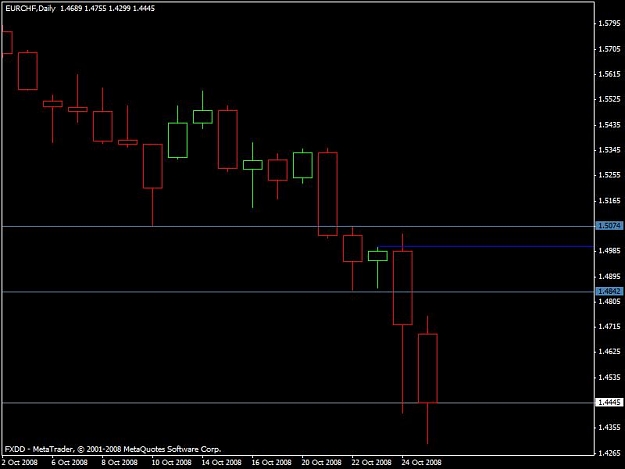
Task: Click the 6 Oct 2008 date label
Action: (x=69, y=462)
